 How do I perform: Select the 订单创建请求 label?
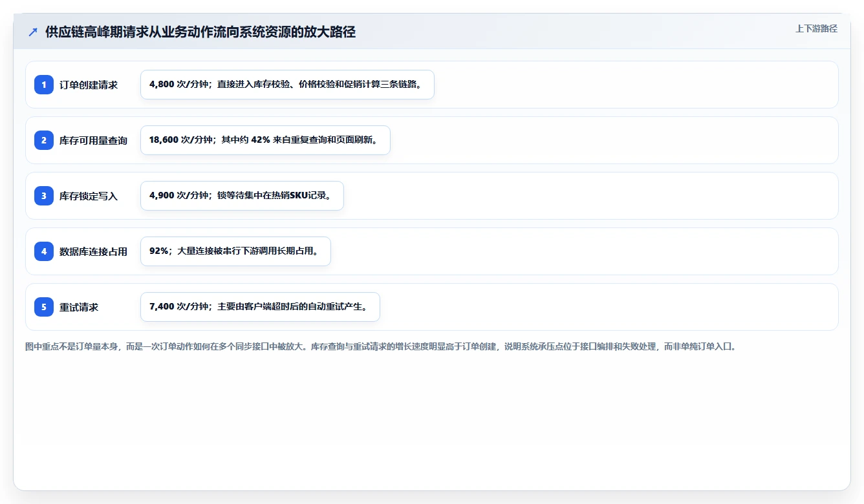pos(89,85)
